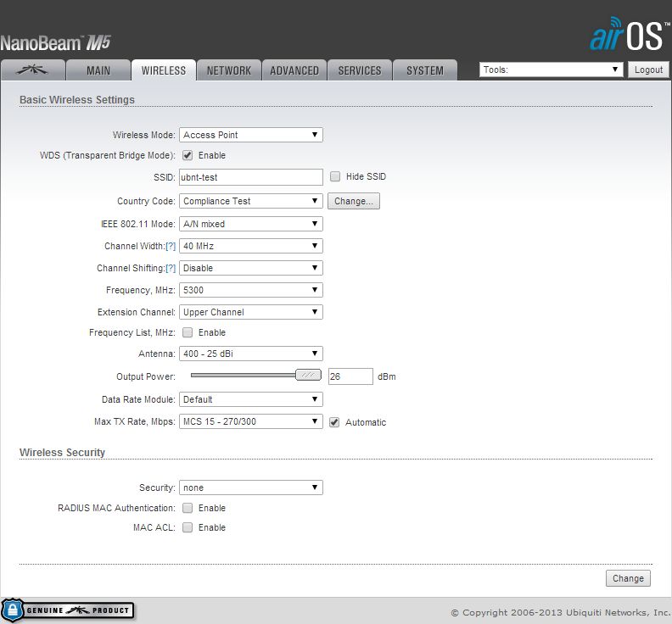Click the airOS logo

coord(629,35)
